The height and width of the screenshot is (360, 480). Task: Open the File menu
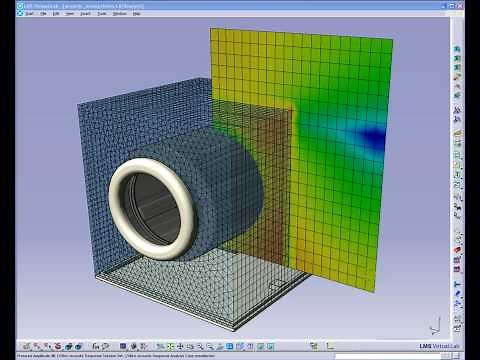(43, 14)
